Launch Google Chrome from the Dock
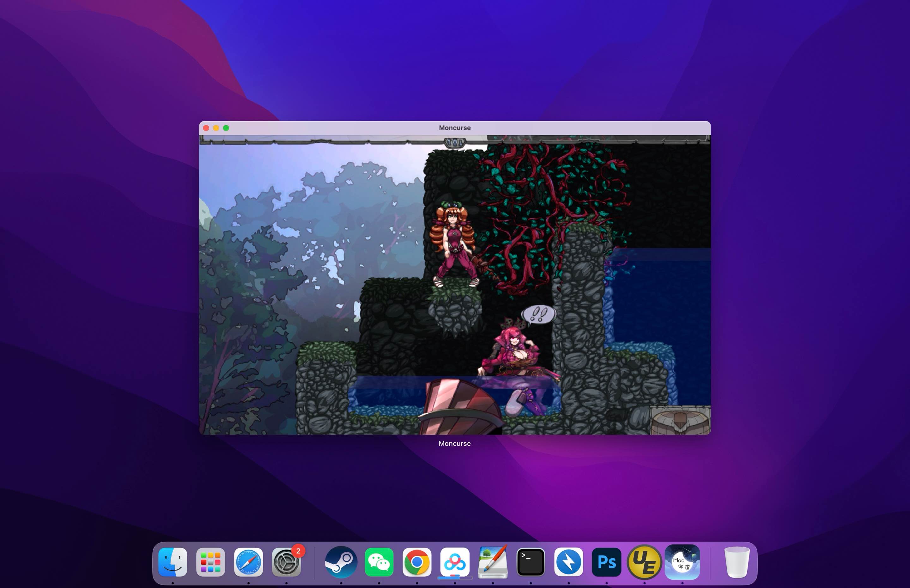This screenshot has width=910, height=588. click(416, 562)
